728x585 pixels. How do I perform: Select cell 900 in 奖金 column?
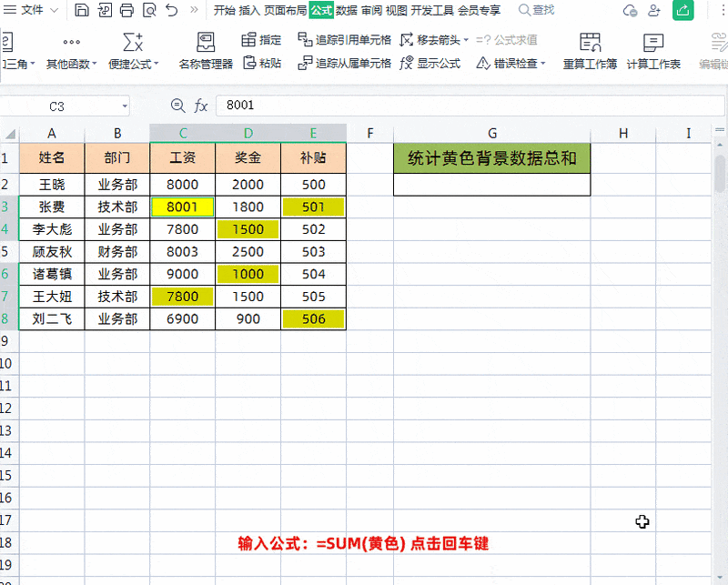point(248,319)
